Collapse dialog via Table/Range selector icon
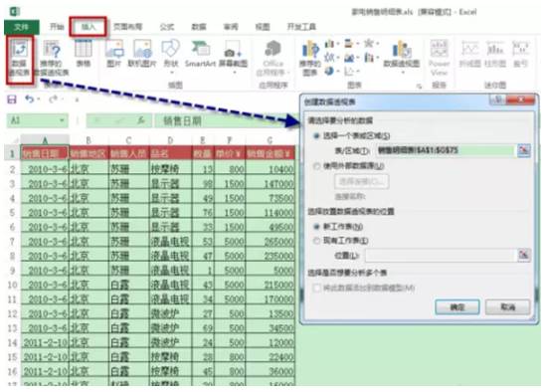Screen dimensions: 544x392 (524, 150)
